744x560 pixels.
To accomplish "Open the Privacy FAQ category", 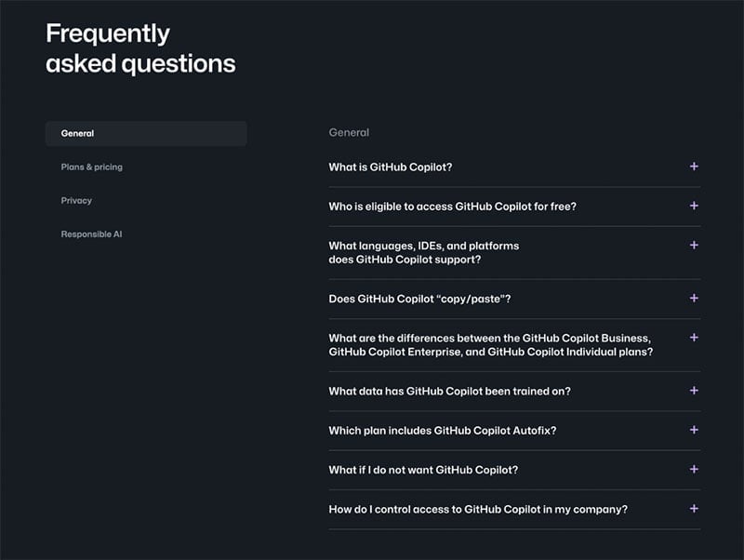I will pos(76,200).
